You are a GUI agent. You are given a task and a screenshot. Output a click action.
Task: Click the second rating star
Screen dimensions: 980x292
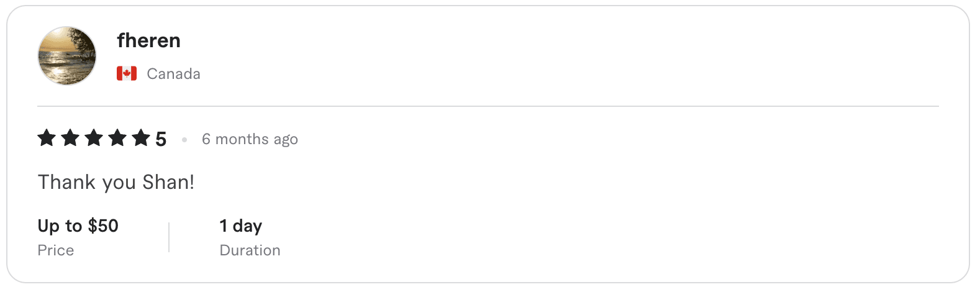pyautogui.click(x=71, y=138)
